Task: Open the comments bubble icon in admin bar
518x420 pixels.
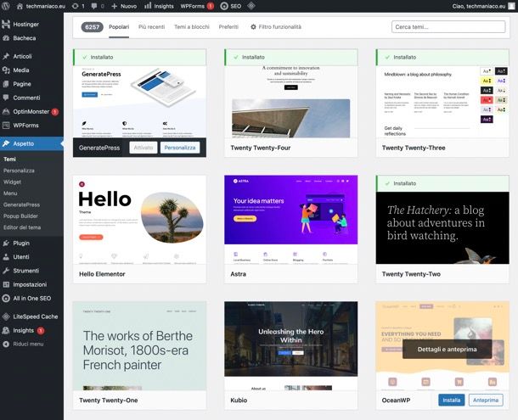Action: [x=94, y=6]
